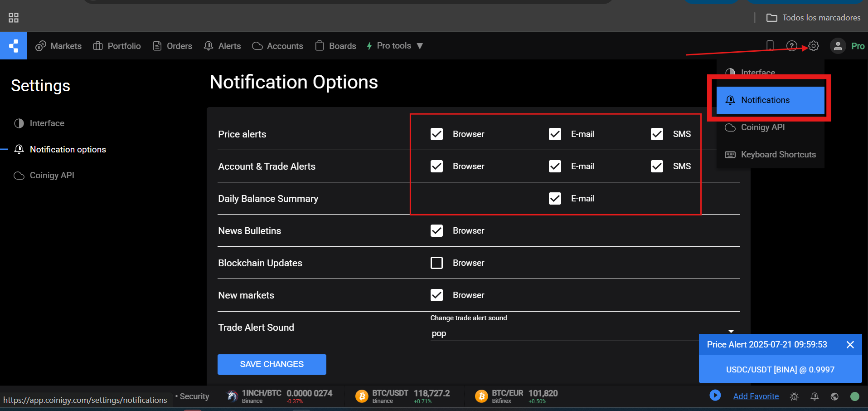Select Coinigy API in settings sidebar
868x411 pixels.
pos(44,176)
